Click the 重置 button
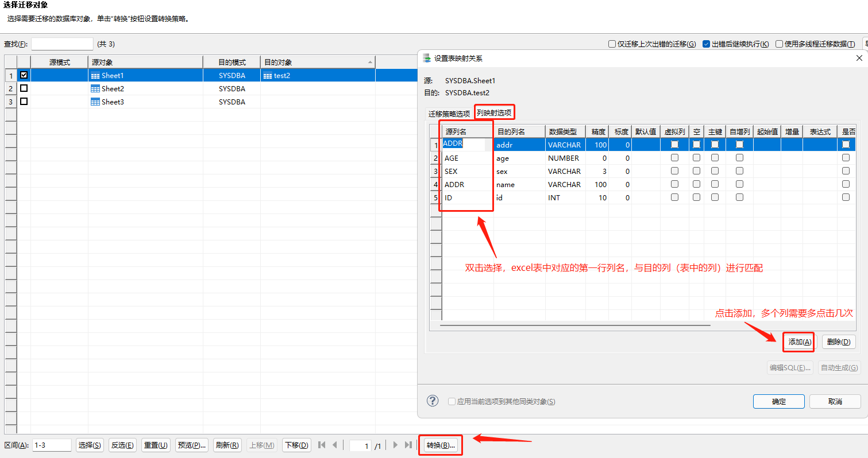868x458 pixels. tap(156, 445)
